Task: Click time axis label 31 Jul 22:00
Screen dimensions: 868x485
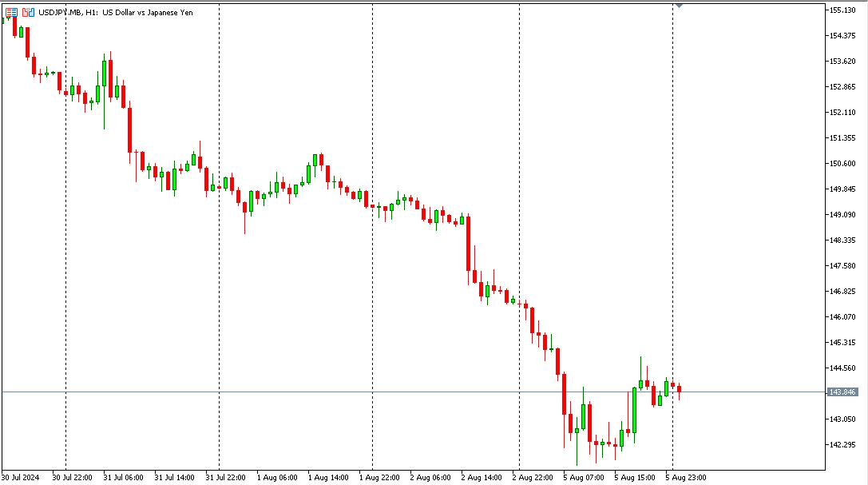Action: 225,477
